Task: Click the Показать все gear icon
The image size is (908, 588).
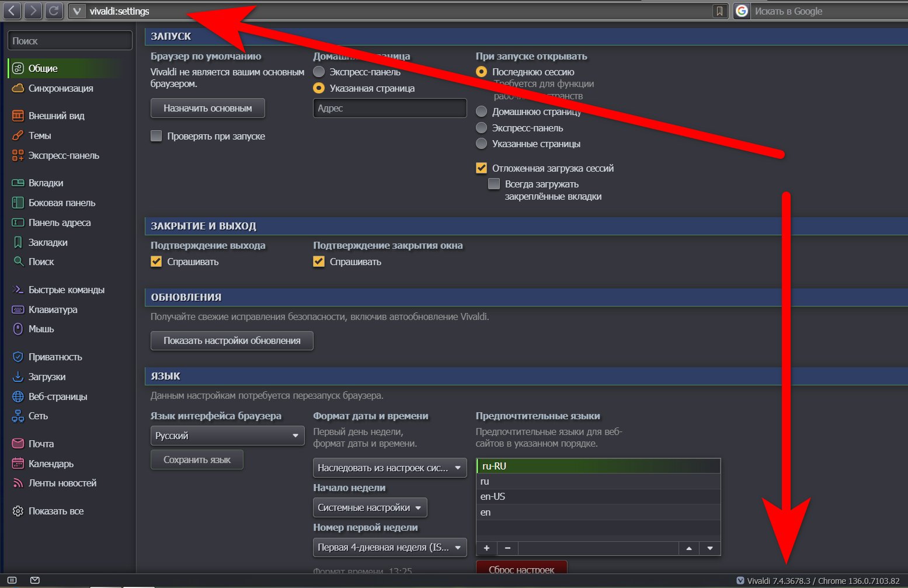Action: point(18,511)
